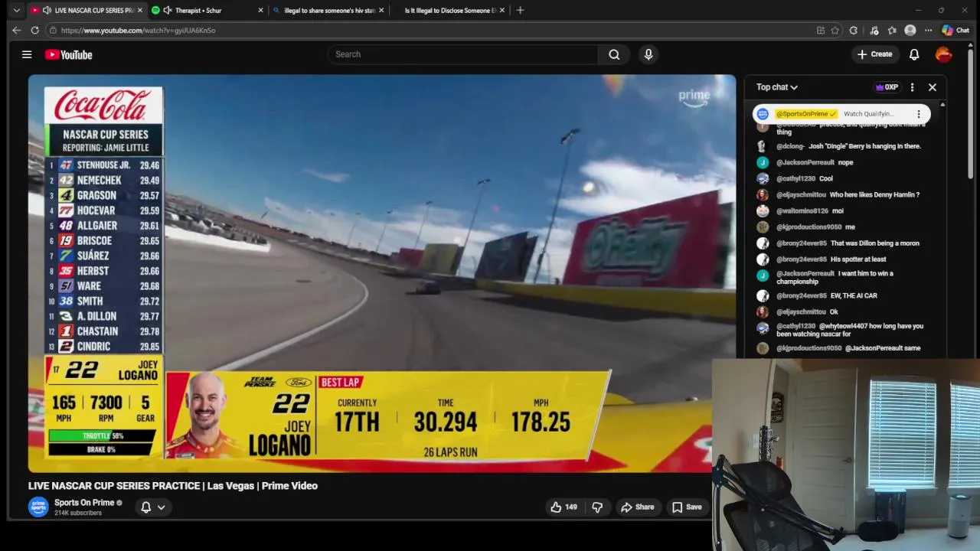The height and width of the screenshot is (551, 980).
Task: Go back in browser history
Action: 16,30
